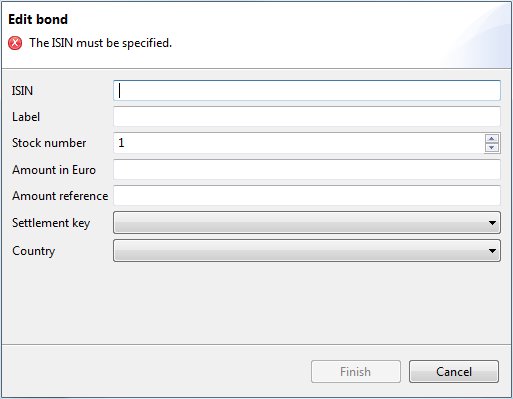
Task: Click the Stock number label text
Action: (x=49, y=143)
